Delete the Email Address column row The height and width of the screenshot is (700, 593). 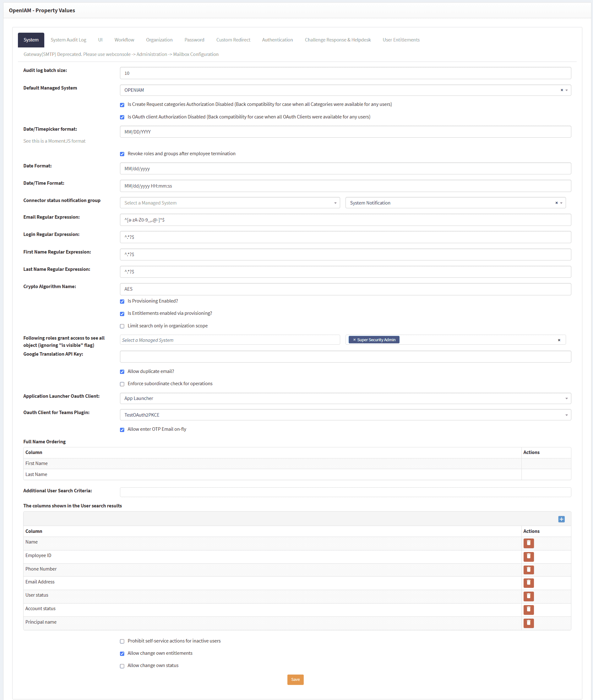[529, 583]
